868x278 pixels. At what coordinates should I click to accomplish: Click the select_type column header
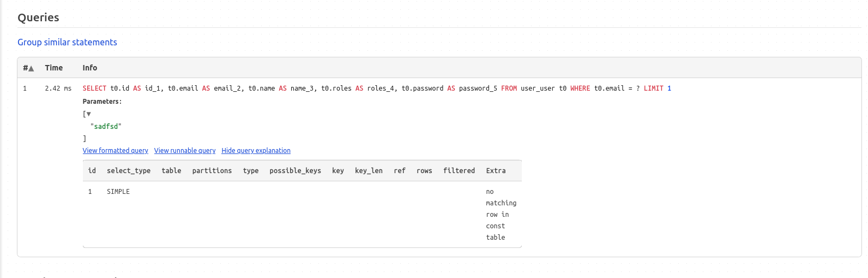tap(129, 171)
